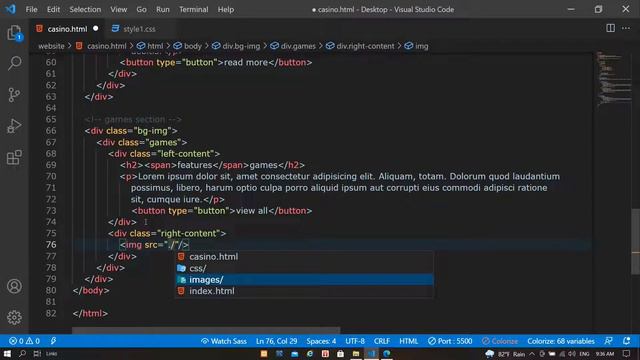Viewport: 640px width, 360px height.
Task: Open the Run and Debug view
Action: click(x=14, y=126)
